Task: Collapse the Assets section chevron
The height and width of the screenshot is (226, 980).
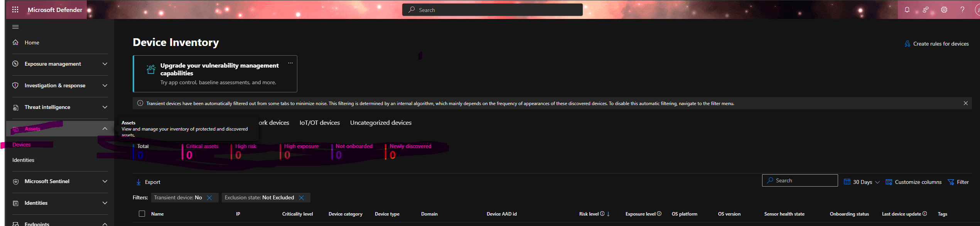Action: pyautogui.click(x=105, y=129)
